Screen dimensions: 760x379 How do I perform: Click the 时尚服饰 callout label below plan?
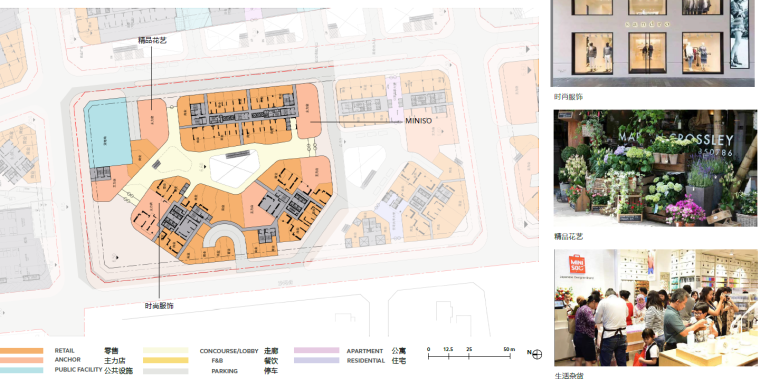point(159,306)
